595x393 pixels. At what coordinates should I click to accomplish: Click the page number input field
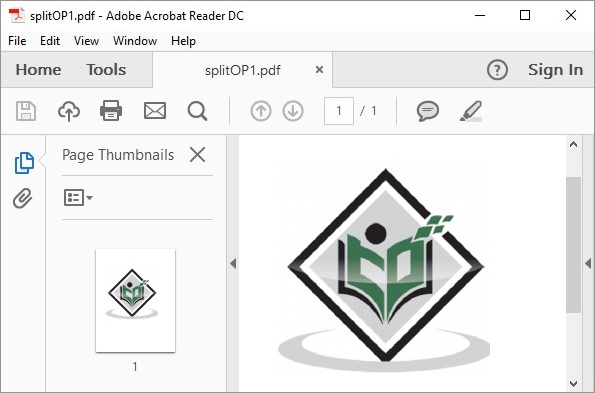coord(339,111)
